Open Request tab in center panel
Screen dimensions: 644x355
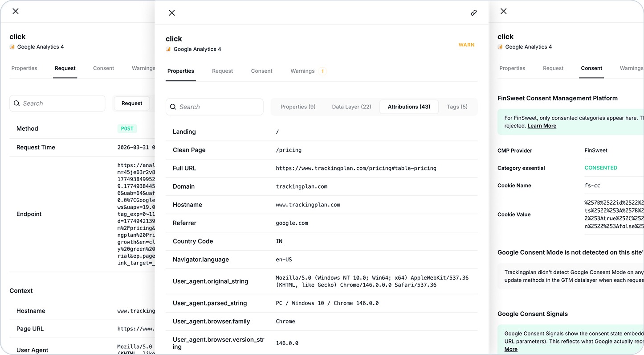pos(223,71)
